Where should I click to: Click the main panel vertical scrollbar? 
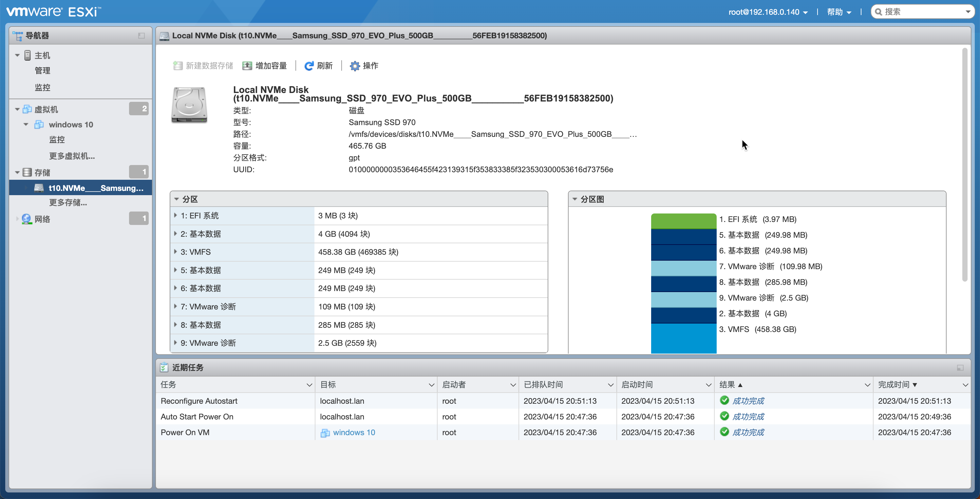click(x=964, y=164)
